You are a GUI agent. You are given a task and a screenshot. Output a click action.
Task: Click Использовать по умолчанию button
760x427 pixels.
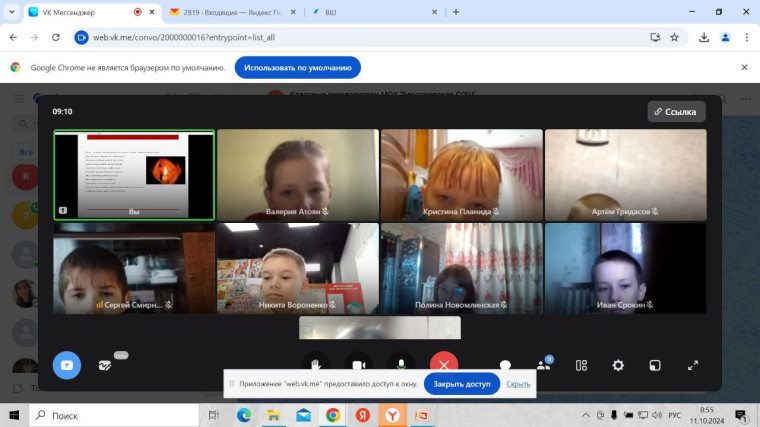pyautogui.click(x=298, y=67)
